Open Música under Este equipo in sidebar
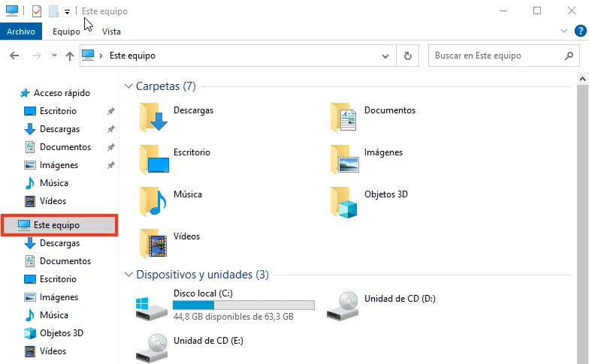589x364 pixels. pos(47,315)
